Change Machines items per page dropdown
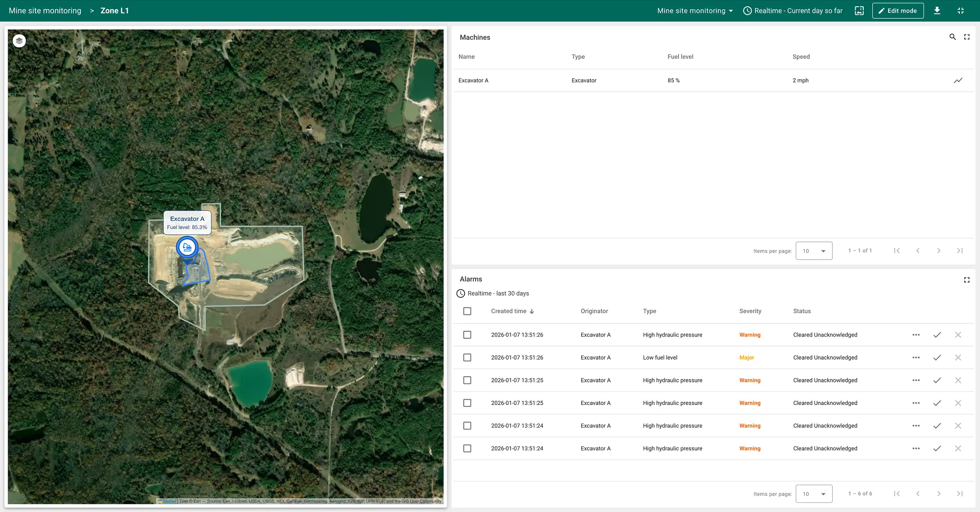 [x=813, y=251]
